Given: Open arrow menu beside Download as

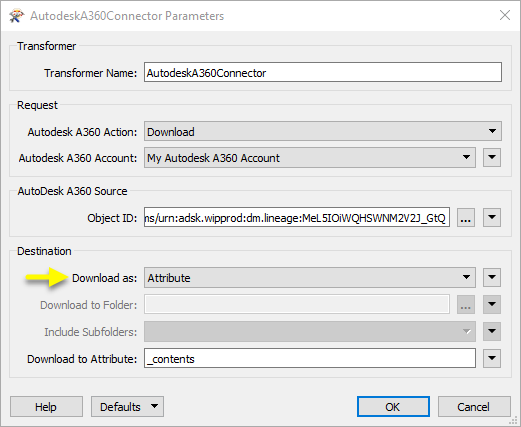Looking at the screenshot, I should 492,277.
